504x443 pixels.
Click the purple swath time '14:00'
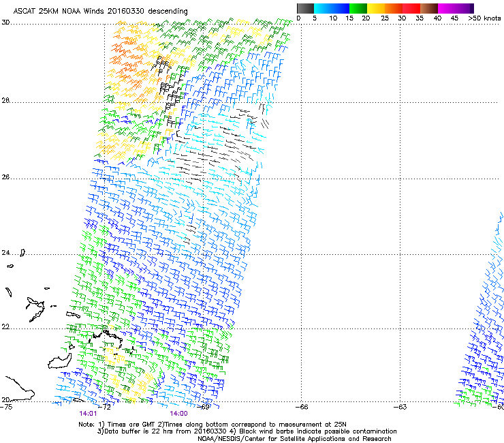(x=178, y=414)
